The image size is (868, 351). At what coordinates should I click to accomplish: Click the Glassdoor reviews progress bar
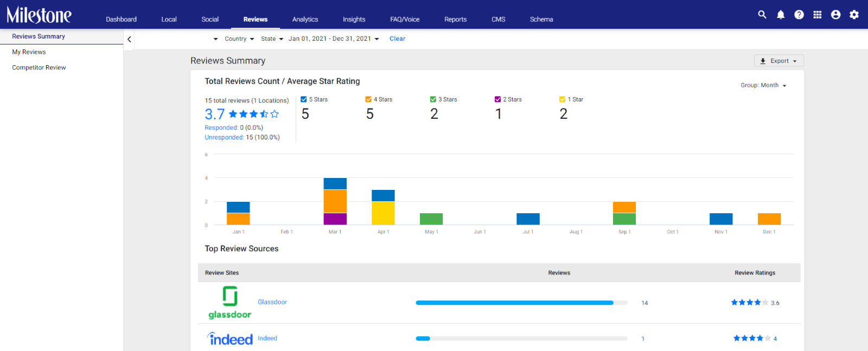pyautogui.click(x=521, y=303)
